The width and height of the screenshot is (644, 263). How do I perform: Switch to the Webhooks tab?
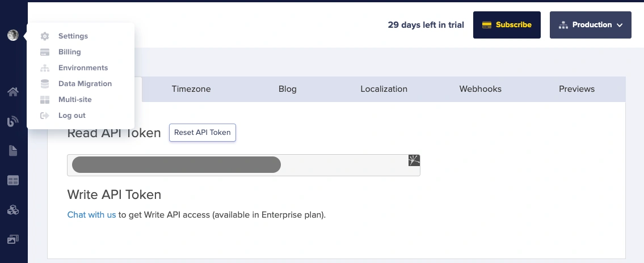point(481,89)
